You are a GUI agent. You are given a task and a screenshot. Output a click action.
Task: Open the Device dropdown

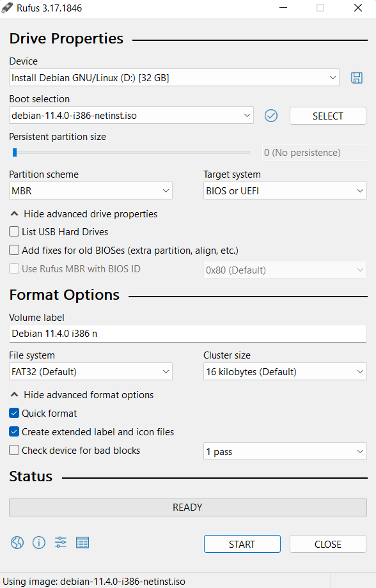tap(174, 77)
